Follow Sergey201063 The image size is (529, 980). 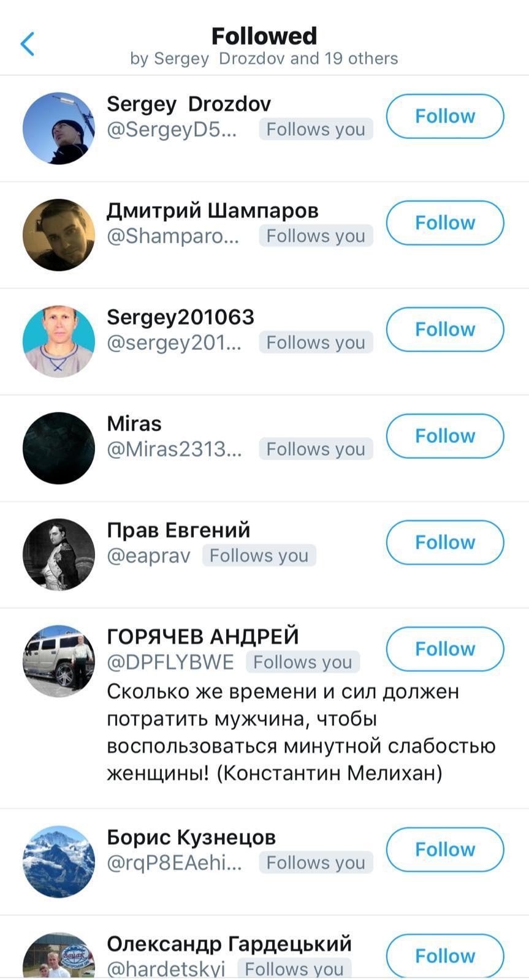(x=445, y=330)
